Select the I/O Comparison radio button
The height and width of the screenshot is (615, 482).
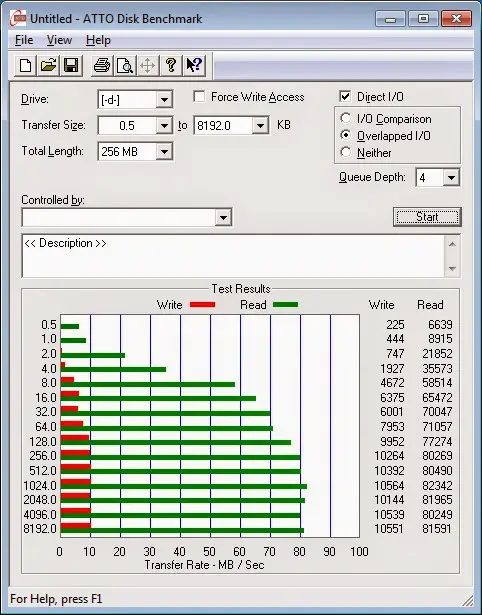346,118
